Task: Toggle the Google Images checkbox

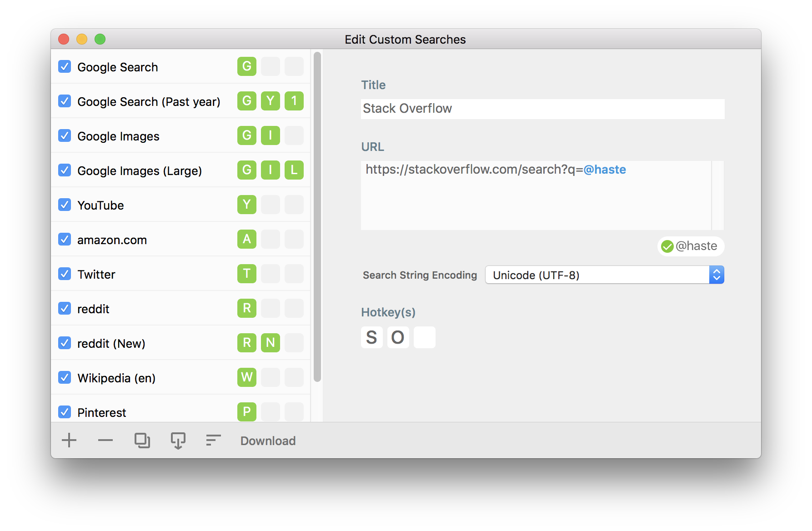Action: tap(65, 135)
